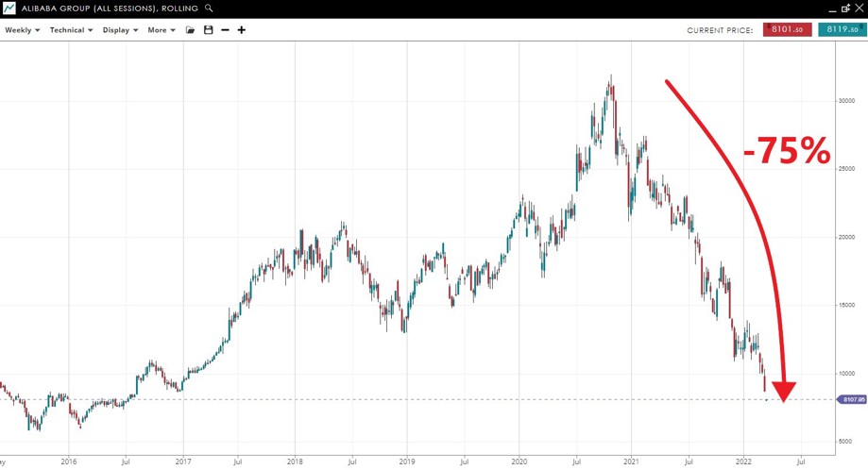The image size is (868, 470).
Task: Click the chart line logo in the title bar
Action: [9, 8]
